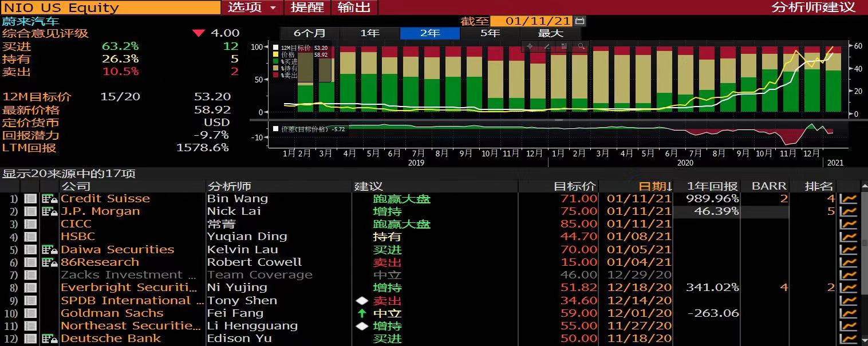Click the locked model icon for 86Research
This screenshot has height=346, width=868.
pos(50,262)
